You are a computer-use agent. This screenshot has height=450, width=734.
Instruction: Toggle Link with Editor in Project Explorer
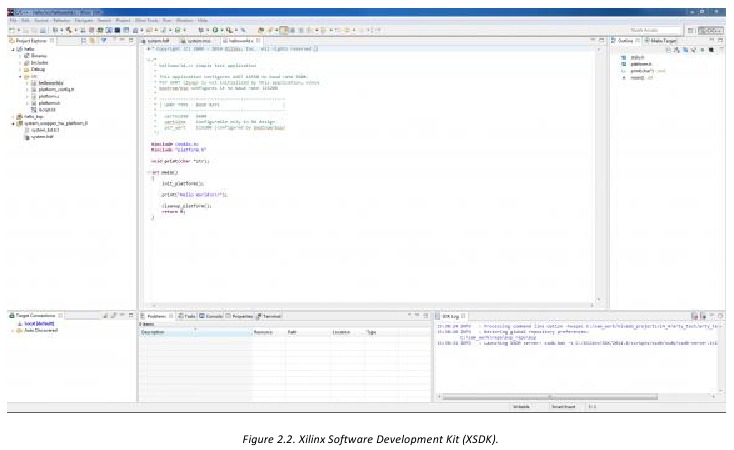coord(93,41)
